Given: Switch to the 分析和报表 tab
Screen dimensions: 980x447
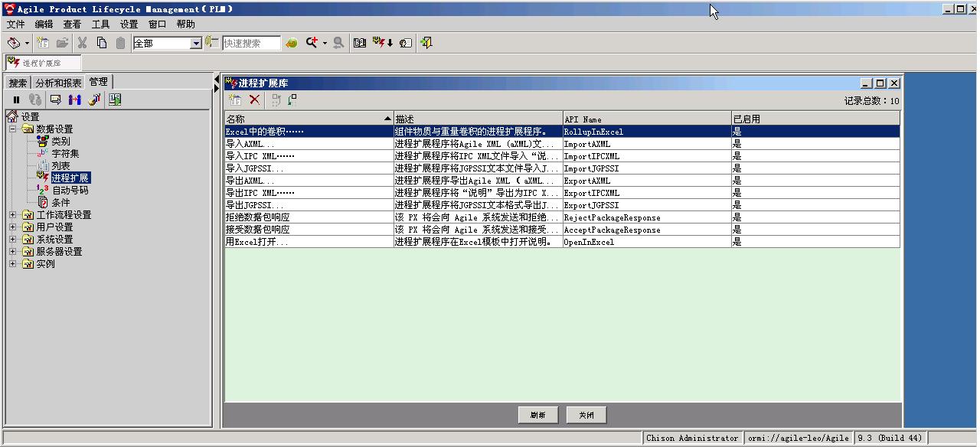Looking at the screenshot, I should (x=58, y=83).
